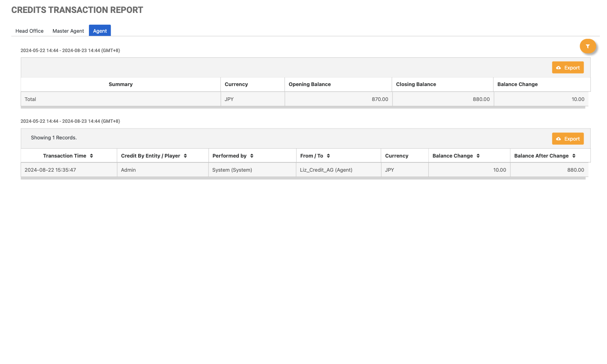Sort the Balance Change column in records table
Viewport: 607px width, 364px height.
tap(478, 156)
